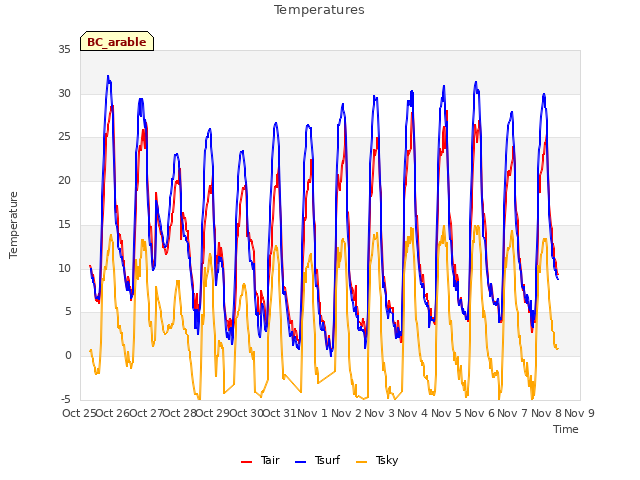Image resolution: width=640 pixels, height=480 pixels.
Task: Click the BC_arable annotation label
Action: click(117, 42)
